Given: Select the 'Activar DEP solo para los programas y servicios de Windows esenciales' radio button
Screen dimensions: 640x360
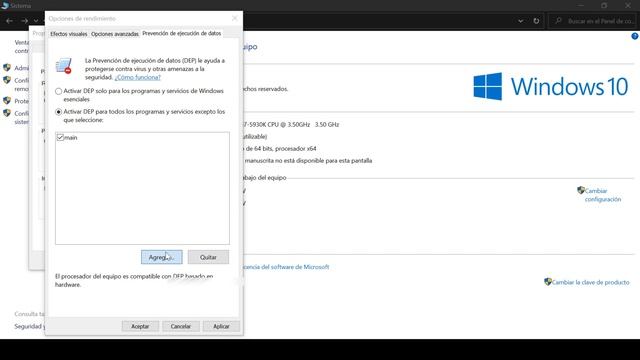Looking at the screenshot, I should [x=59, y=91].
